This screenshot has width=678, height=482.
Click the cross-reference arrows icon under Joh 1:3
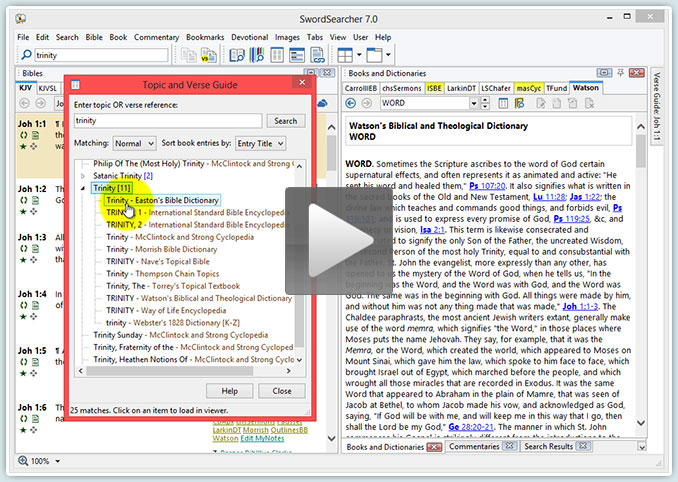[x=33, y=260]
